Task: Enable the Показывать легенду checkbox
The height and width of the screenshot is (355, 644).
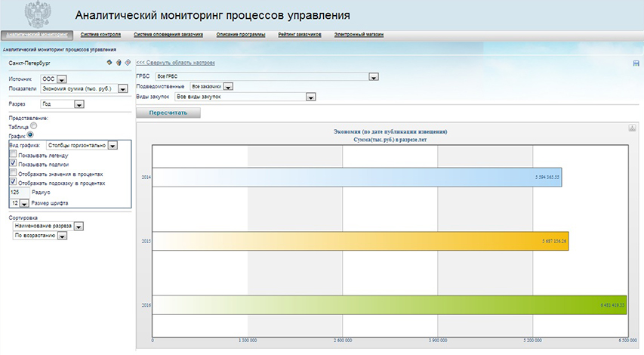Action: 13,153
